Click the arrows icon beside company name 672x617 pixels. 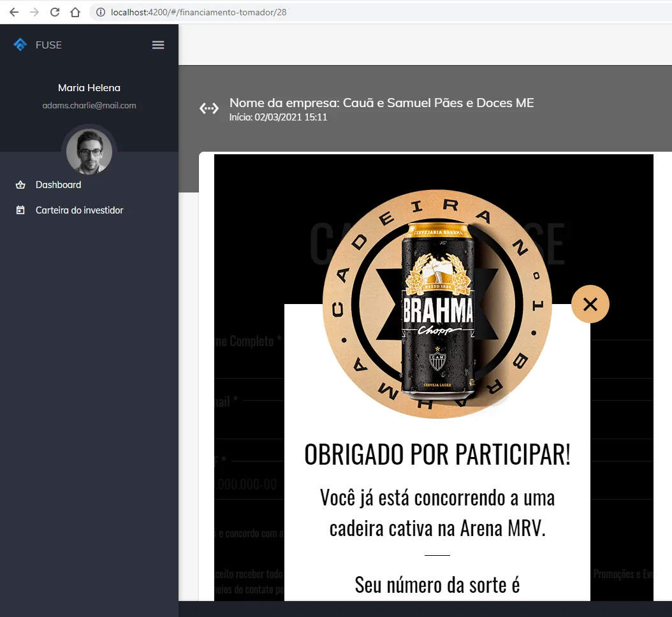[209, 108]
